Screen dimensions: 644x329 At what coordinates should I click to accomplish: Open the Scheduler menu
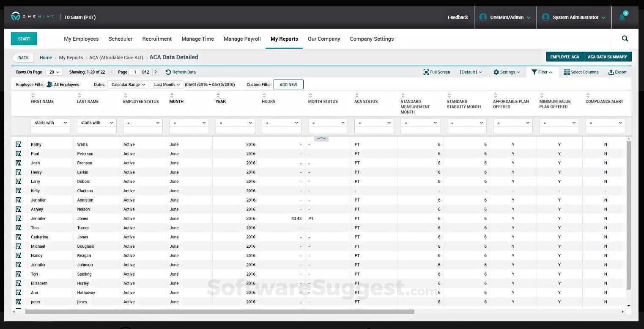(x=121, y=39)
